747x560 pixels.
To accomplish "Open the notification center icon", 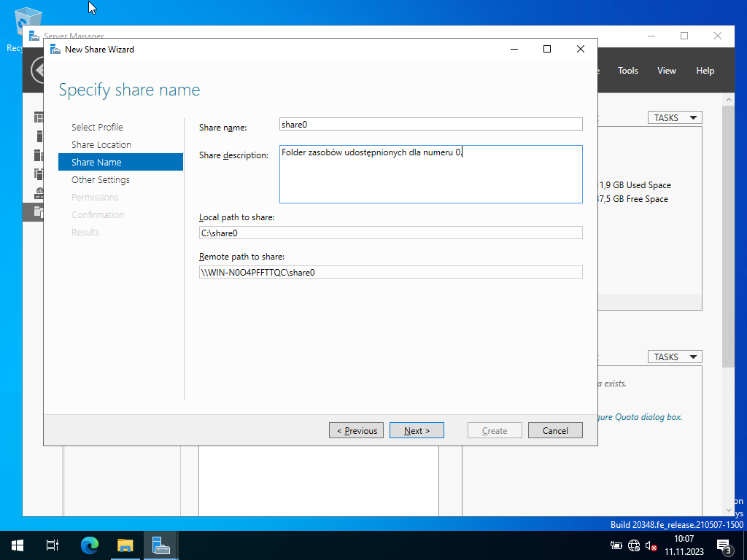I will tap(724, 545).
